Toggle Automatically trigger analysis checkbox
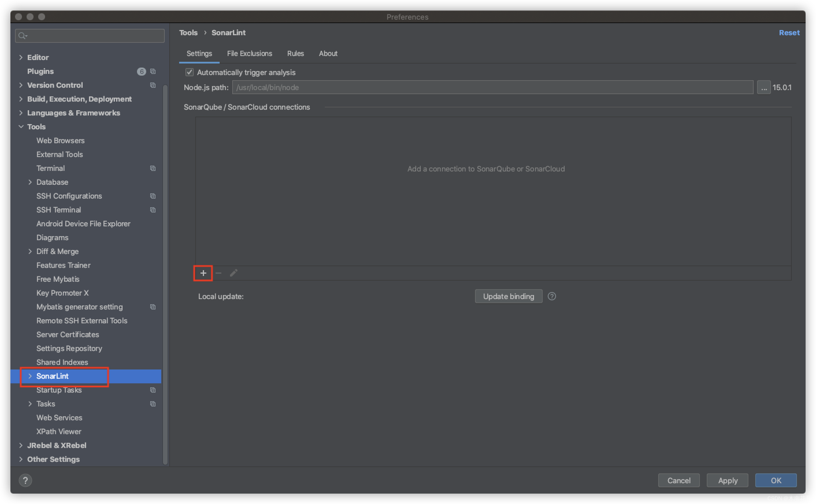Image resolution: width=816 pixels, height=504 pixels. pyautogui.click(x=190, y=72)
